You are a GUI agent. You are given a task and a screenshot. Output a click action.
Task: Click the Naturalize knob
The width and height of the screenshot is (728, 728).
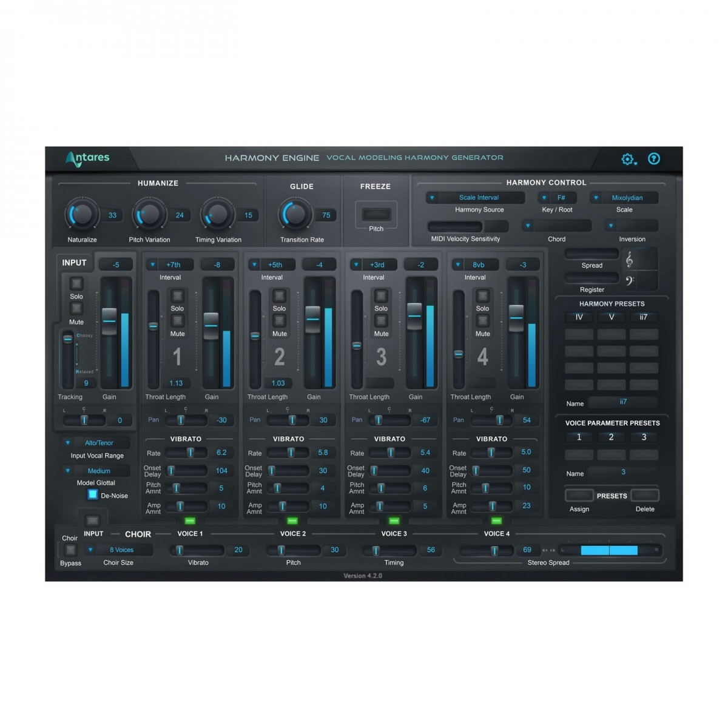(81, 214)
